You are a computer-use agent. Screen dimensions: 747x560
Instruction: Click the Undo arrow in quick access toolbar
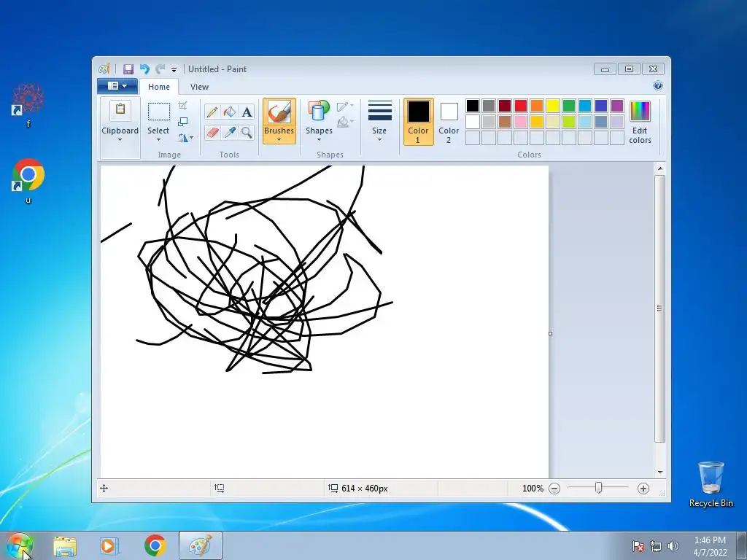click(144, 69)
